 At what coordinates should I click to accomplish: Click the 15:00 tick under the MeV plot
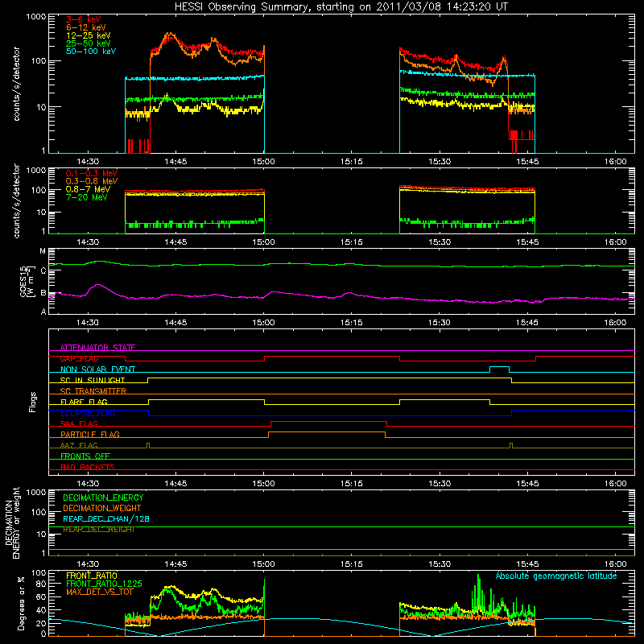point(263,242)
